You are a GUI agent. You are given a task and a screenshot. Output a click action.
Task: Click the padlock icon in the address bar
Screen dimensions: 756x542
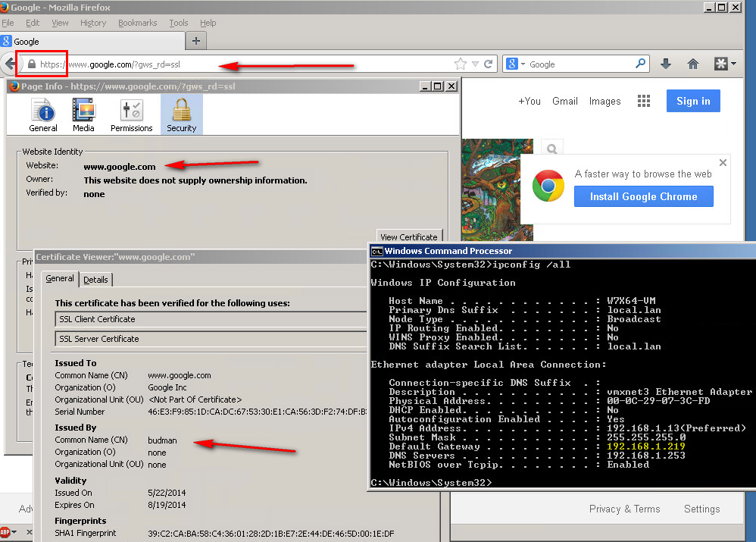(32, 64)
